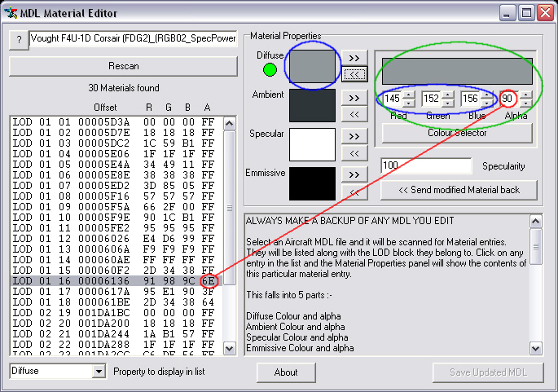The width and height of the screenshot is (558, 392).
Task: Click the green Diffuse indicator circle
Action: (x=270, y=70)
